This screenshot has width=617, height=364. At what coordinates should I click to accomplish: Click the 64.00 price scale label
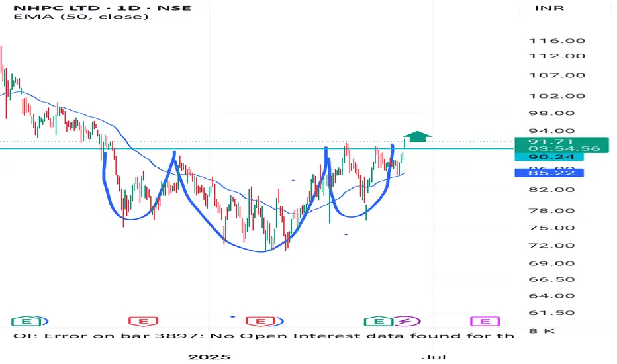[551, 296]
